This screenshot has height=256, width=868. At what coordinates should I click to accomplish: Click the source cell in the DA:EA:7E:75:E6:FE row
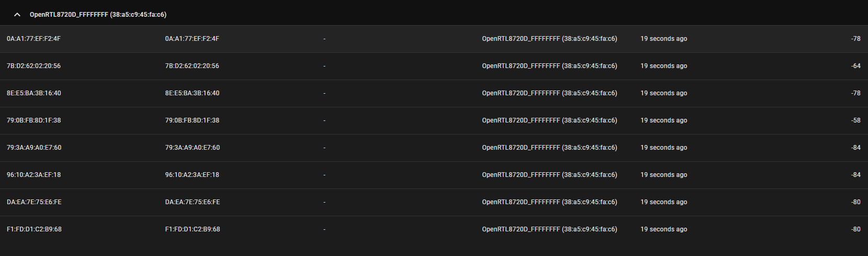[549, 202]
